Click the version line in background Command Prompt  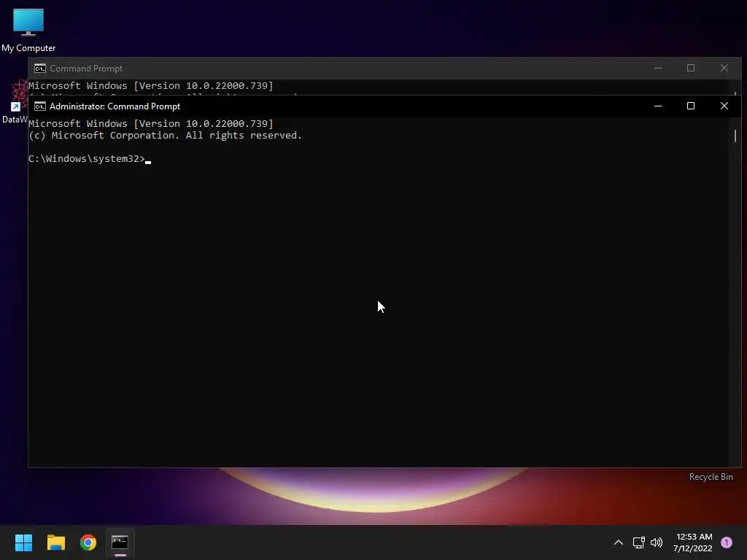click(x=150, y=86)
